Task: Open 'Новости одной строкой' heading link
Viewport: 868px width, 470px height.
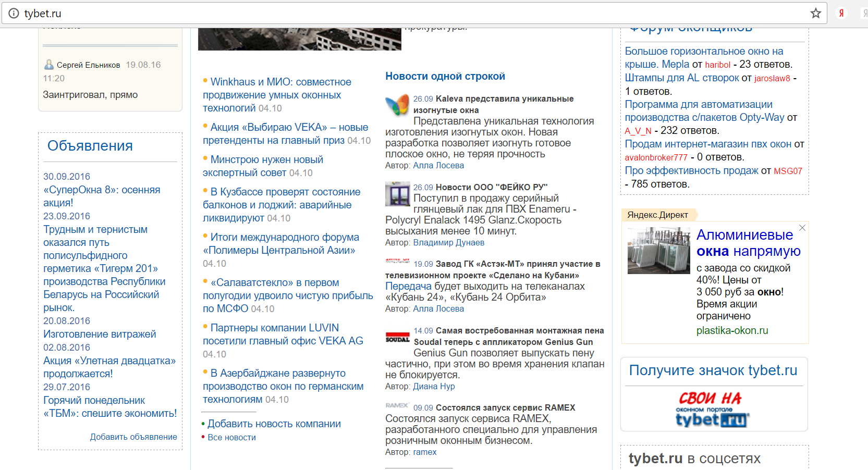Action: [445, 76]
